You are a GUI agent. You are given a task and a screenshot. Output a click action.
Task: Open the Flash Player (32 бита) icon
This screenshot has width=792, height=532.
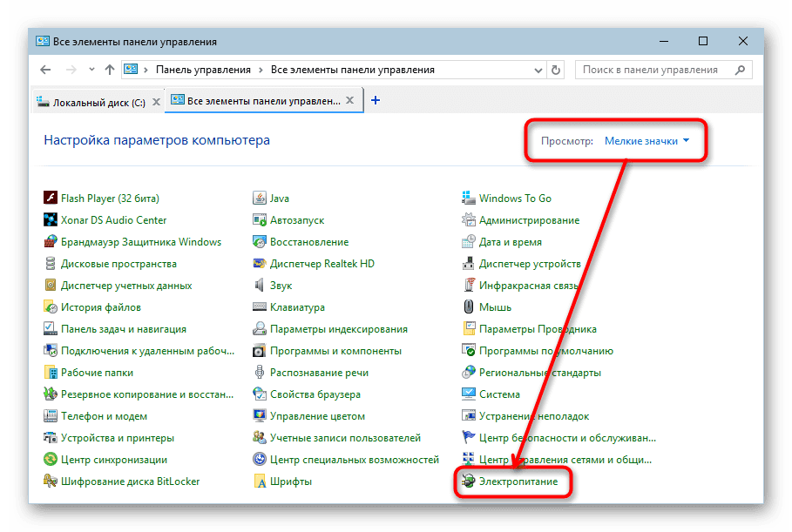pos(51,198)
